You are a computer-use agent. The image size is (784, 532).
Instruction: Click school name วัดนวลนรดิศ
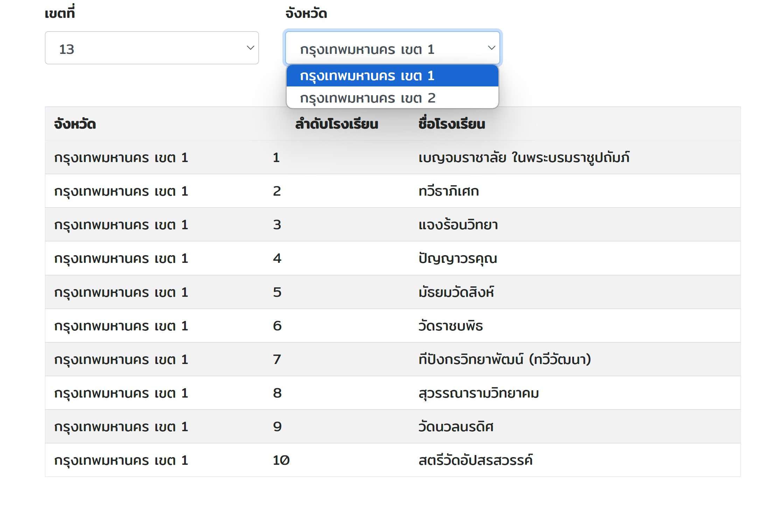tap(456, 426)
